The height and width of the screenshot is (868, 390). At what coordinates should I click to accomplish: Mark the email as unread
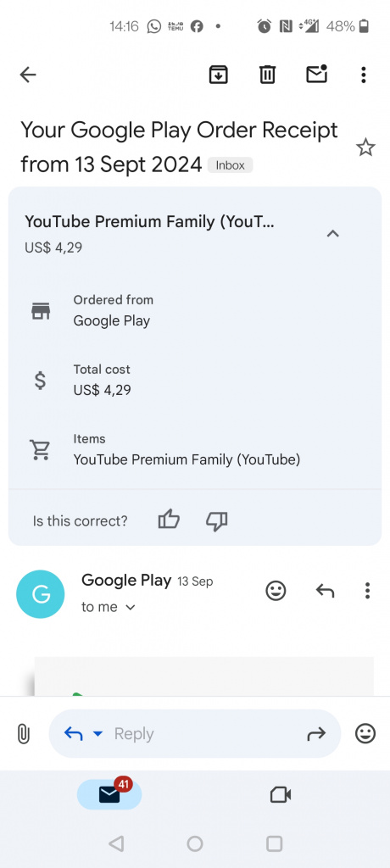[317, 74]
